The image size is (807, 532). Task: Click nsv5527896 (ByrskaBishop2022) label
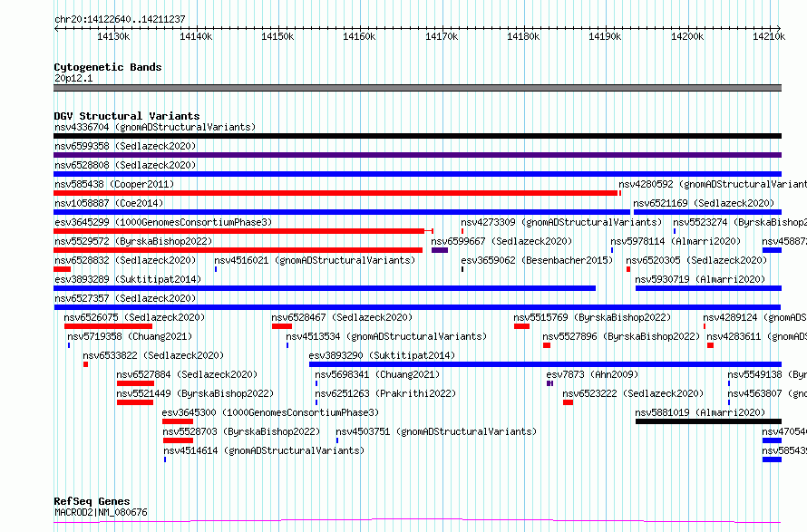(621, 336)
